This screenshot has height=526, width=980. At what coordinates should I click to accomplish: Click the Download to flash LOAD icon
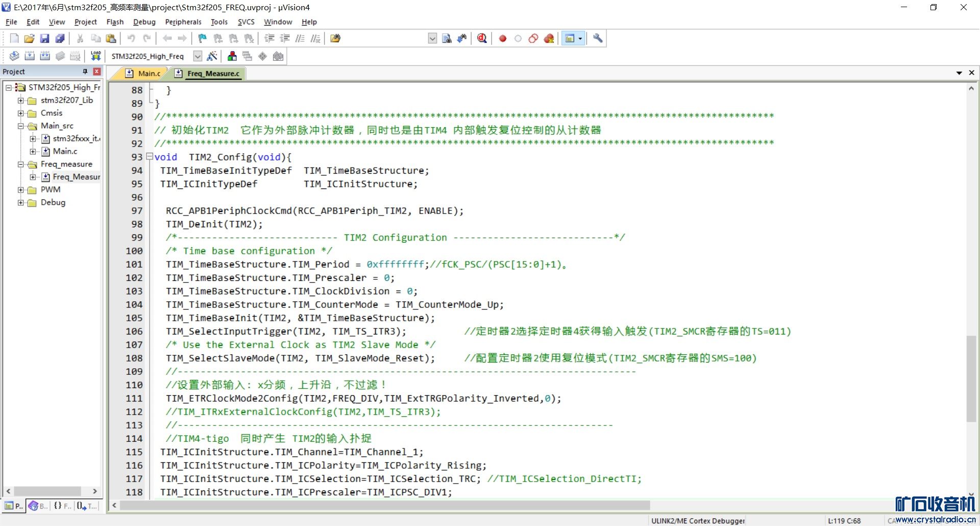pyautogui.click(x=95, y=56)
